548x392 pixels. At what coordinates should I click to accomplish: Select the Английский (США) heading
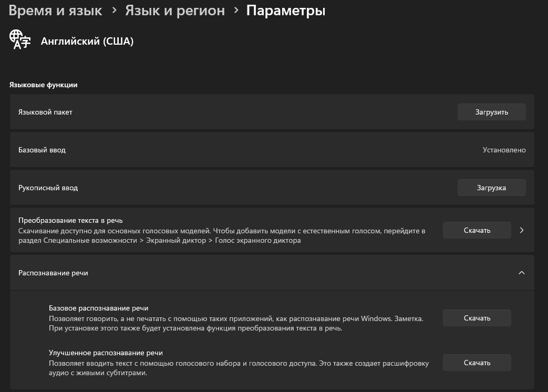(87, 42)
